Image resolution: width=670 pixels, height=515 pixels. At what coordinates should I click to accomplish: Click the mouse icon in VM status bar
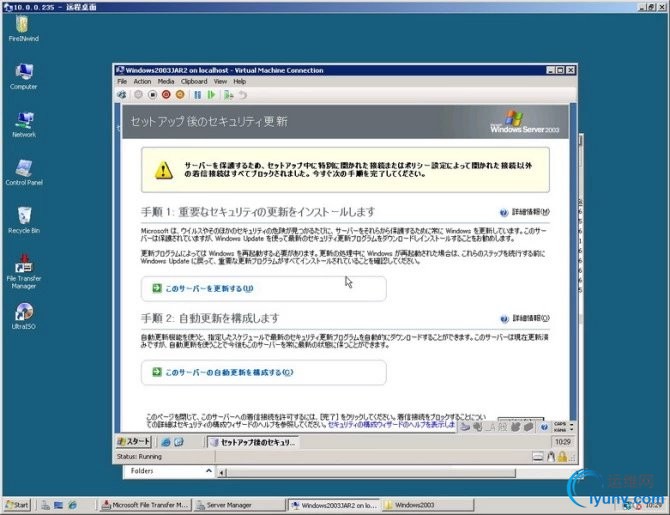551,457
